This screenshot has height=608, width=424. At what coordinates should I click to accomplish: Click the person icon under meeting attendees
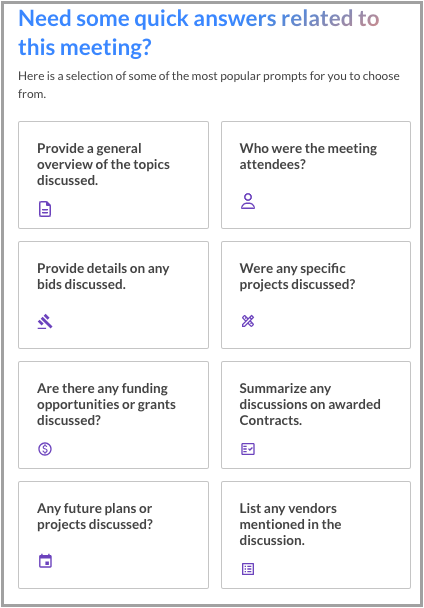(x=248, y=201)
